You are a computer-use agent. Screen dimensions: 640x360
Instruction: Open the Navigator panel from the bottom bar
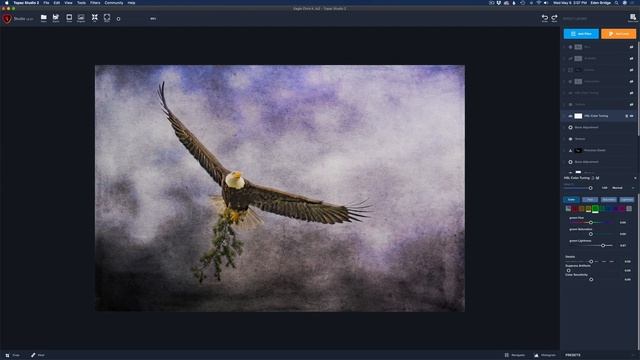click(x=515, y=355)
